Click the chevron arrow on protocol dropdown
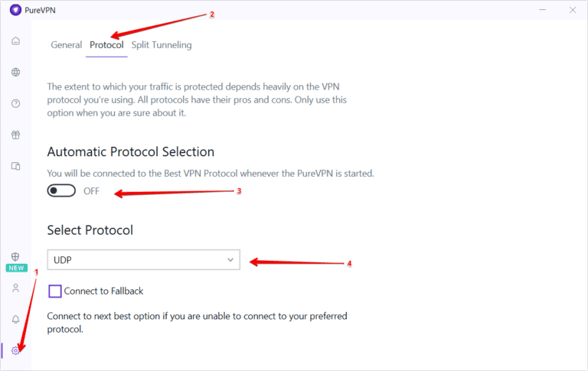This screenshot has height=371, width=588. 230,260
